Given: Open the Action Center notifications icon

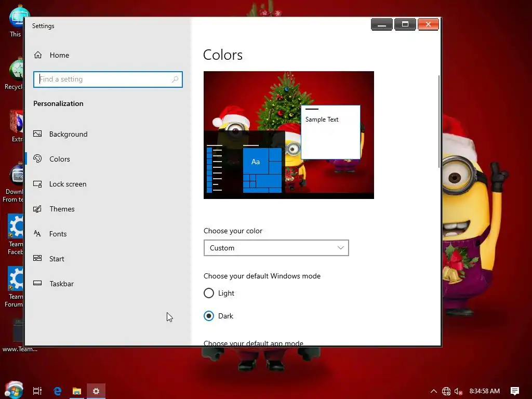Looking at the screenshot, I should 515,391.
